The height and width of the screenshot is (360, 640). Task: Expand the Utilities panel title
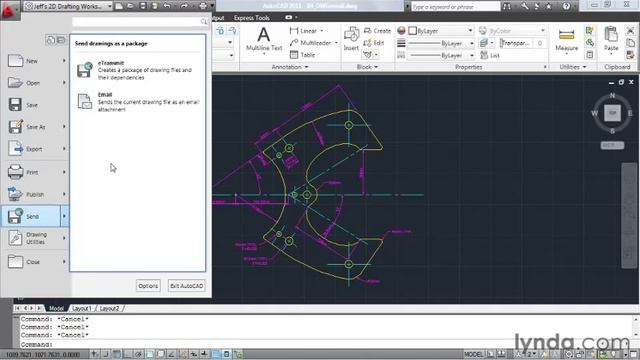click(573, 67)
